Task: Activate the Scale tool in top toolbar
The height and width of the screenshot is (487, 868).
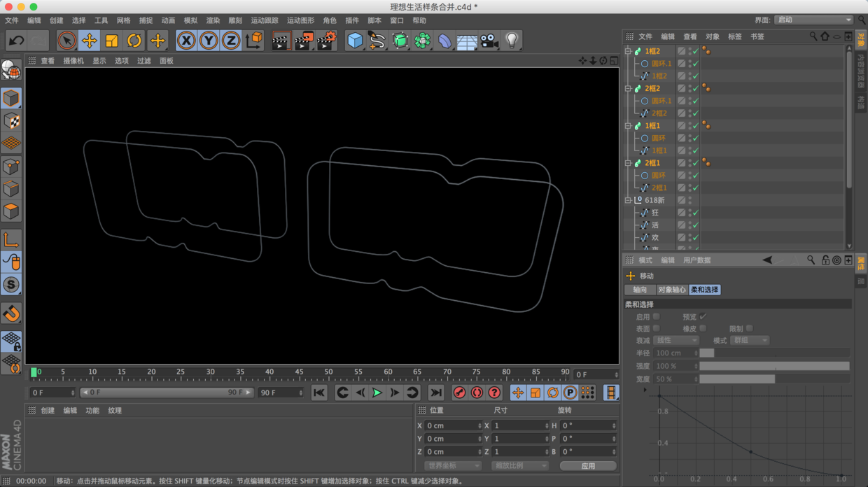Action: coord(111,41)
